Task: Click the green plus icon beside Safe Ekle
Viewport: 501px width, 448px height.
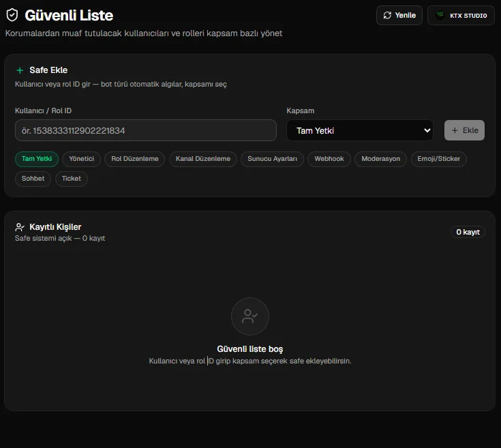Action: click(x=20, y=70)
